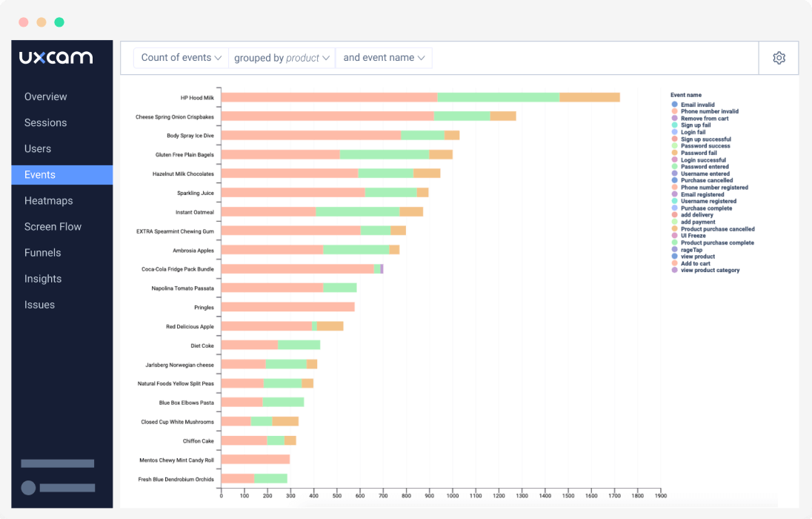Image resolution: width=812 pixels, height=519 pixels.
Task: Navigate to Users in the sidebar
Action: point(38,148)
